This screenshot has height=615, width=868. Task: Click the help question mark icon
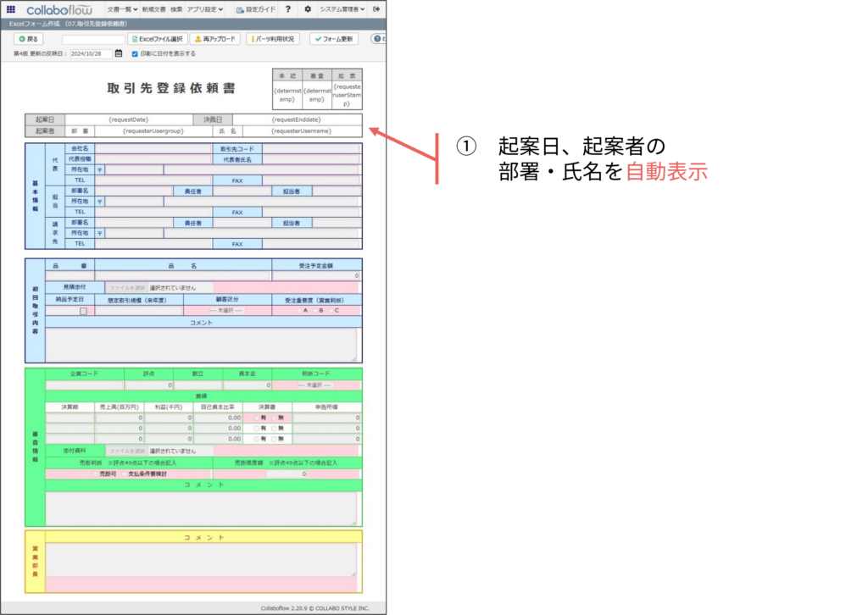point(288,9)
